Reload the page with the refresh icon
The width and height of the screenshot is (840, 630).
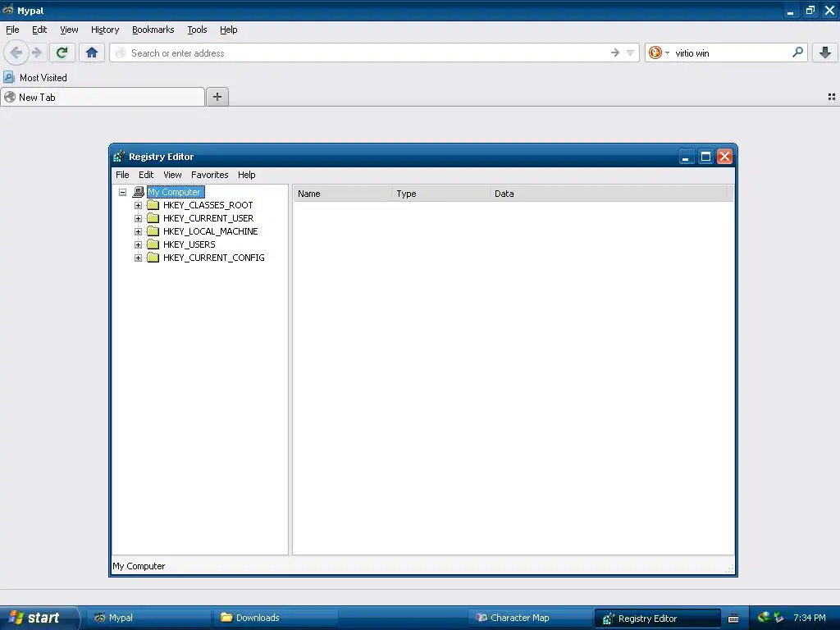click(62, 52)
